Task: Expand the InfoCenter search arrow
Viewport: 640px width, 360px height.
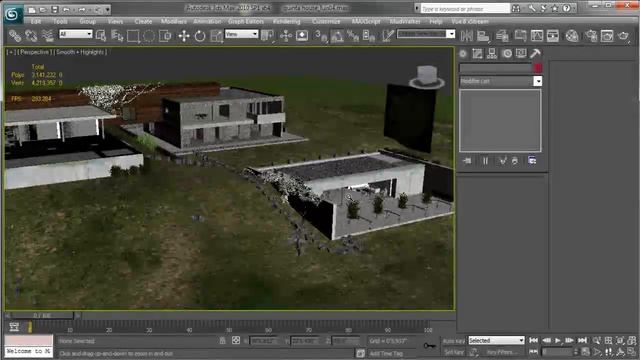Action: coord(417,8)
